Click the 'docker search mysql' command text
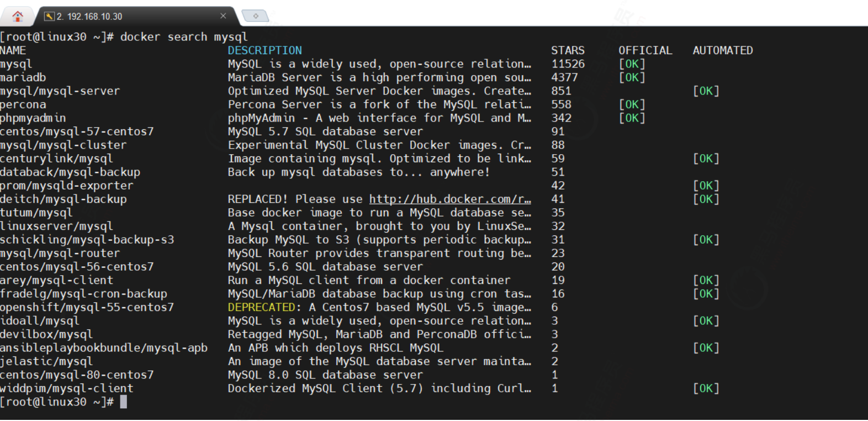The height and width of the screenshot is (421, 868). [x=184, y=37]
